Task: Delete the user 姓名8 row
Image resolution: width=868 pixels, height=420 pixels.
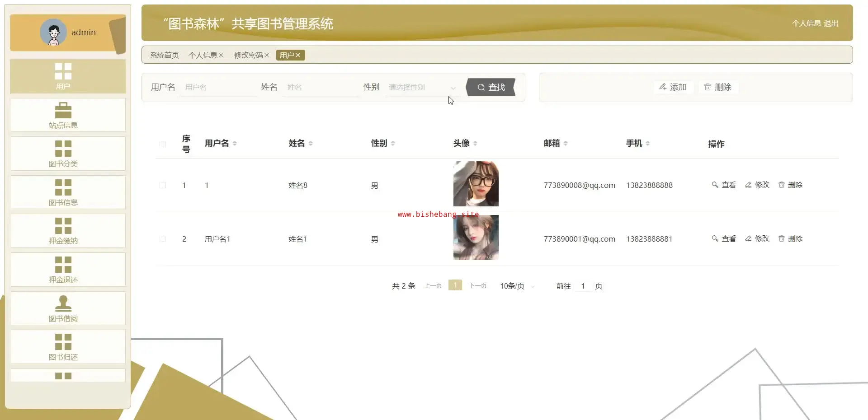Action: tap(790, 185)
